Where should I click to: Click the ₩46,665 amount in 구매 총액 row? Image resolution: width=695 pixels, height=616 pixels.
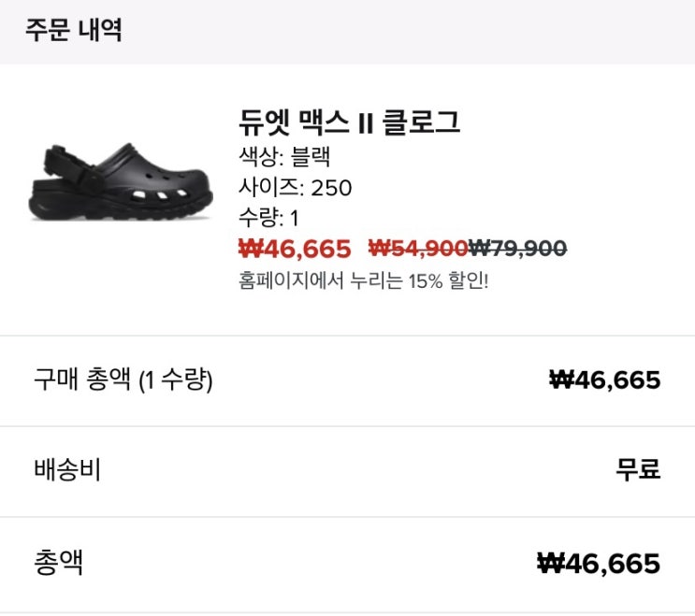tap(604, 380)
